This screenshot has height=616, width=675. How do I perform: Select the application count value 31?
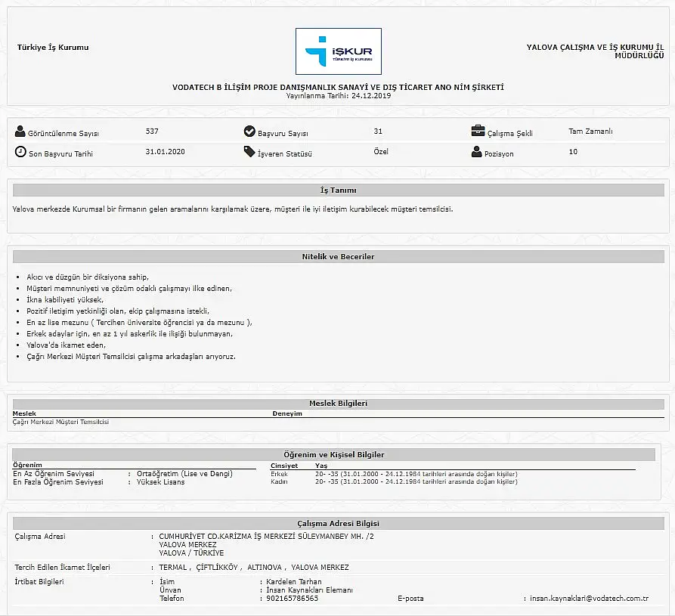378,131
